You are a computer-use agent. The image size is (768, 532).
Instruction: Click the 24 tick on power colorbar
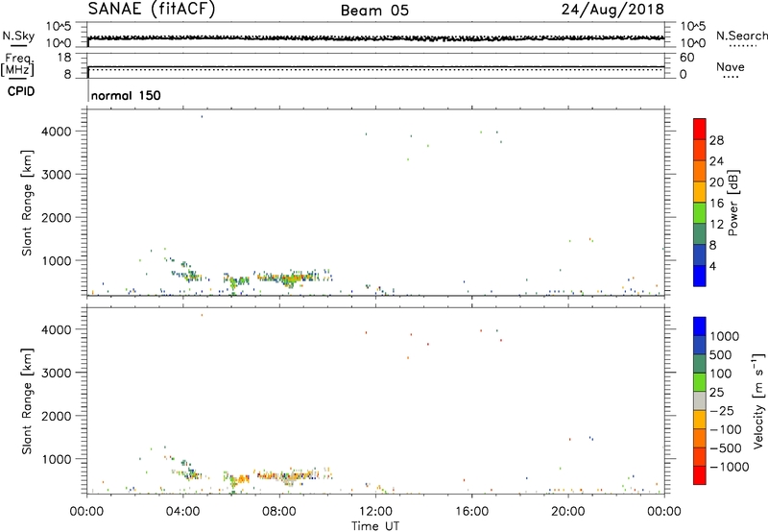click(716, 161)
